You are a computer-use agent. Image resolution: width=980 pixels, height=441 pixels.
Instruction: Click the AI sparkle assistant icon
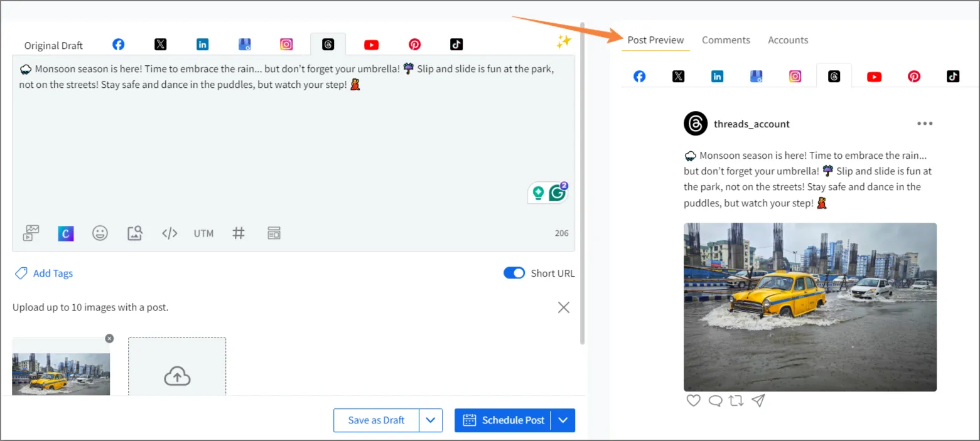[x=563, y=41]
